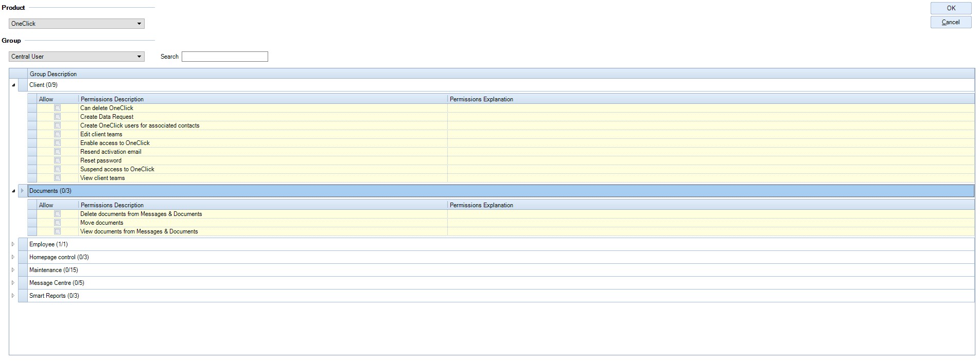The height and width of the screenshot is (361, 980).
Task: Click the 'View client teams' text
Action: coord(102,178)
